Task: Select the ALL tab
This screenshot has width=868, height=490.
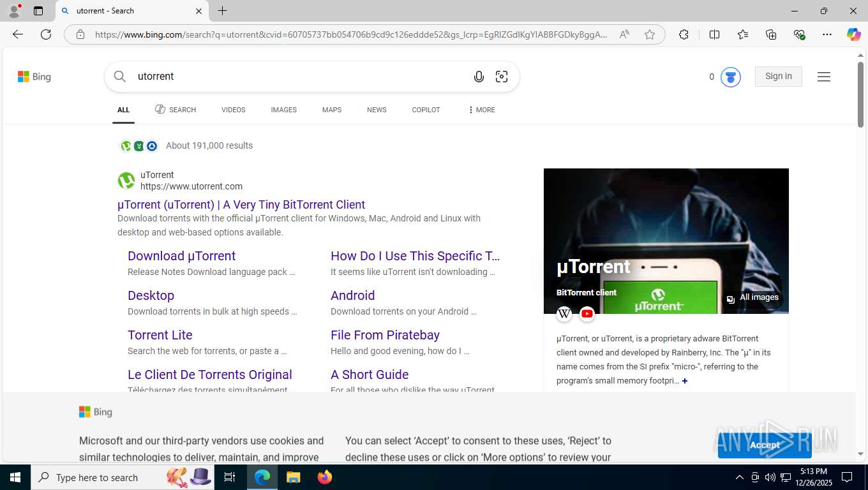Action: pos(124,110)
